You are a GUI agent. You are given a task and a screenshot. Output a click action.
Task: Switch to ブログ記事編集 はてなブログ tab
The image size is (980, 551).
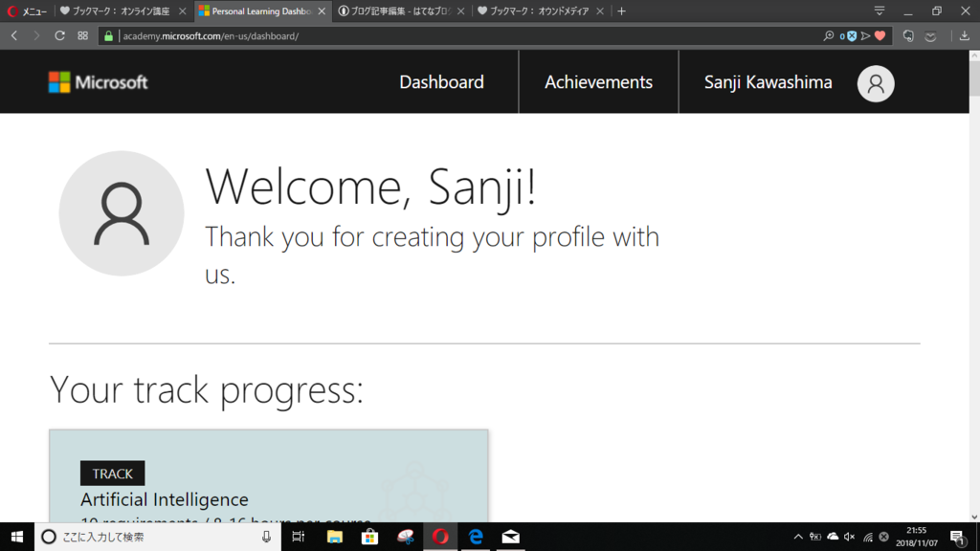click(x=395, y=11)
